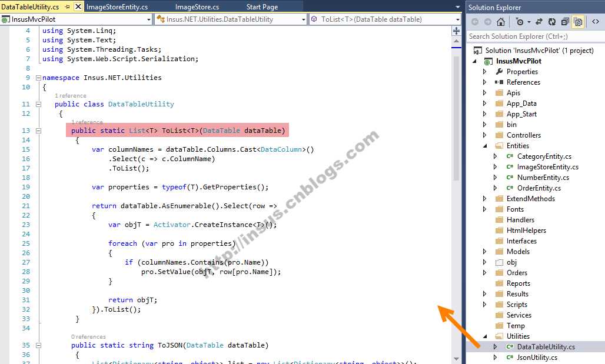This screenshot has width=605, height=364.
Task: Click the C# icon of ImageStoreEntity.cs
Action: click(x=510, y=167)
